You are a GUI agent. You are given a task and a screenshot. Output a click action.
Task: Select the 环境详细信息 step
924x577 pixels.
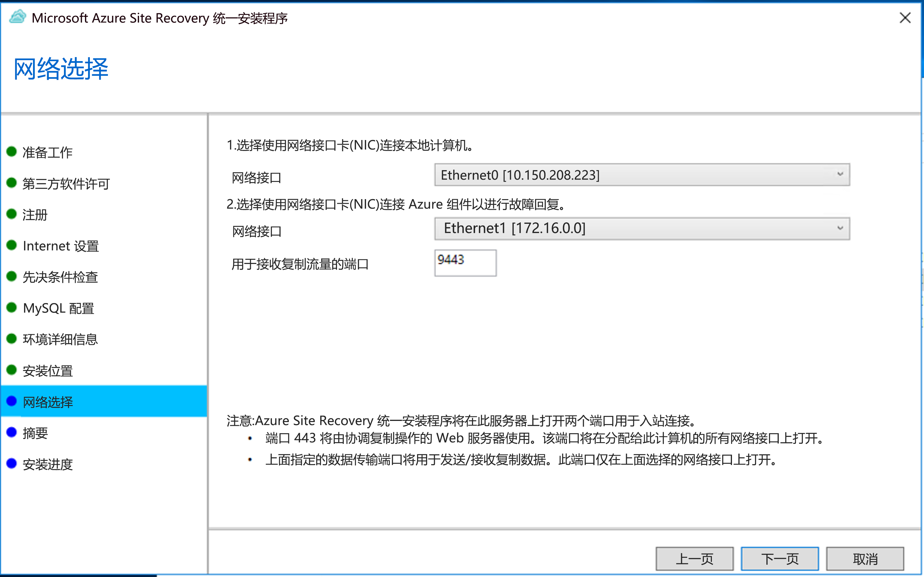click(60, 339)
